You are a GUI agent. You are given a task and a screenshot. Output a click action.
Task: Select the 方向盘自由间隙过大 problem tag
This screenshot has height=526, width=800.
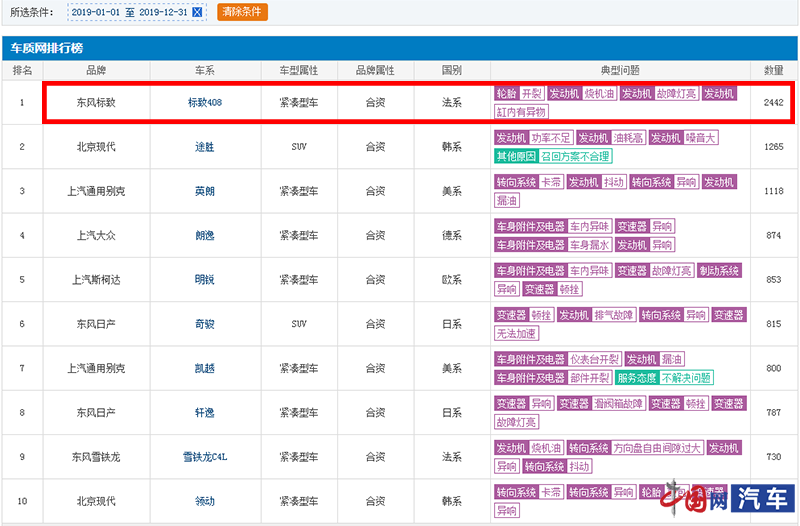(x=656, y=448)
